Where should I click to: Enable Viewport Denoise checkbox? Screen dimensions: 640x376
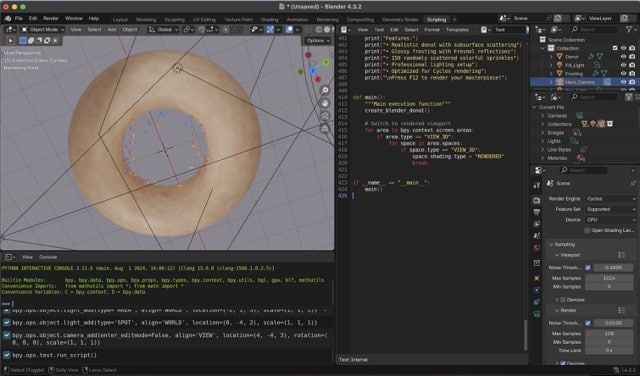563,300
